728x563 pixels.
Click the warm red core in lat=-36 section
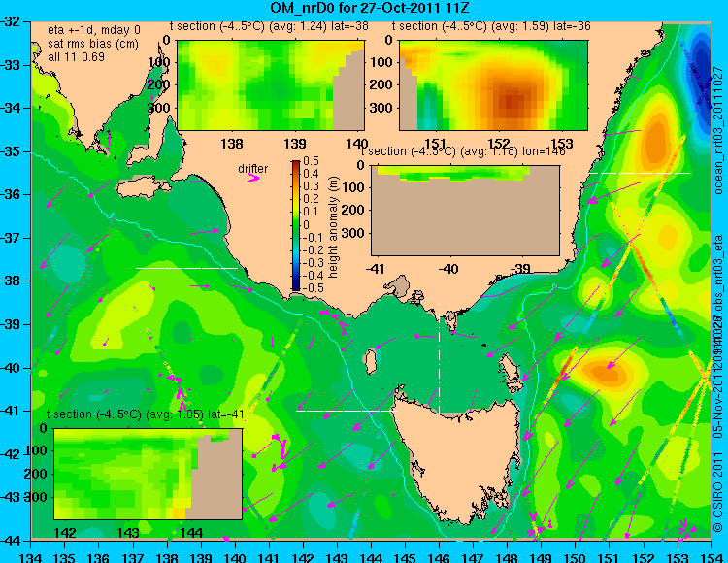tap(511, 101)
